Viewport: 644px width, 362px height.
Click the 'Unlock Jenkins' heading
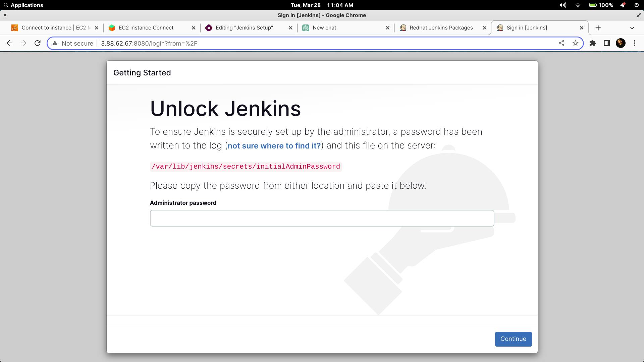click(x=225, y=109)
